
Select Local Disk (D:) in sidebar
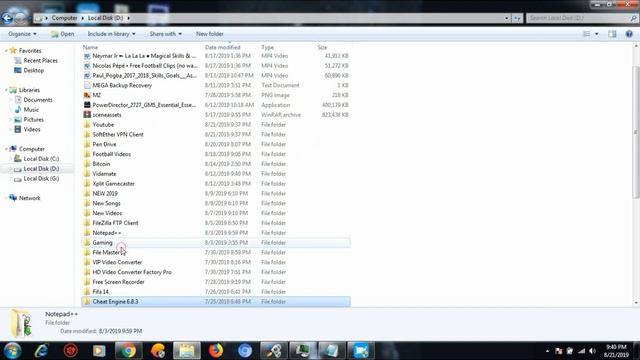pyautogui.click(x=41, y=169)
